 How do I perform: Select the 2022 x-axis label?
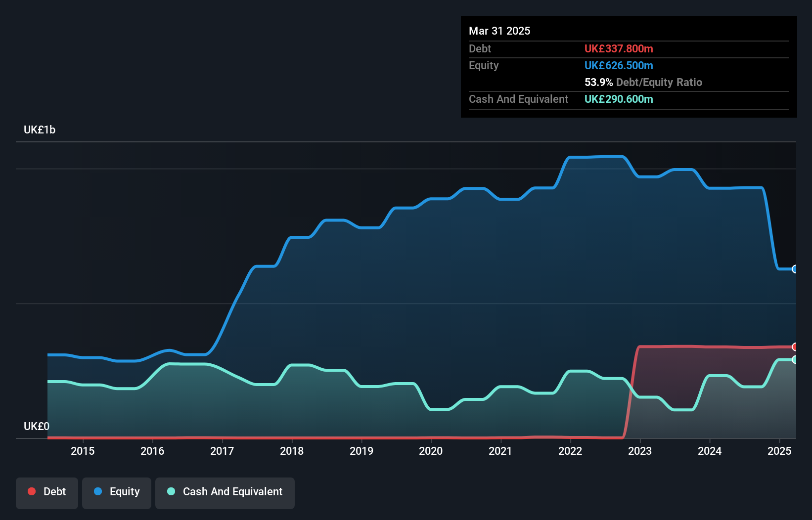click(570, 451)
